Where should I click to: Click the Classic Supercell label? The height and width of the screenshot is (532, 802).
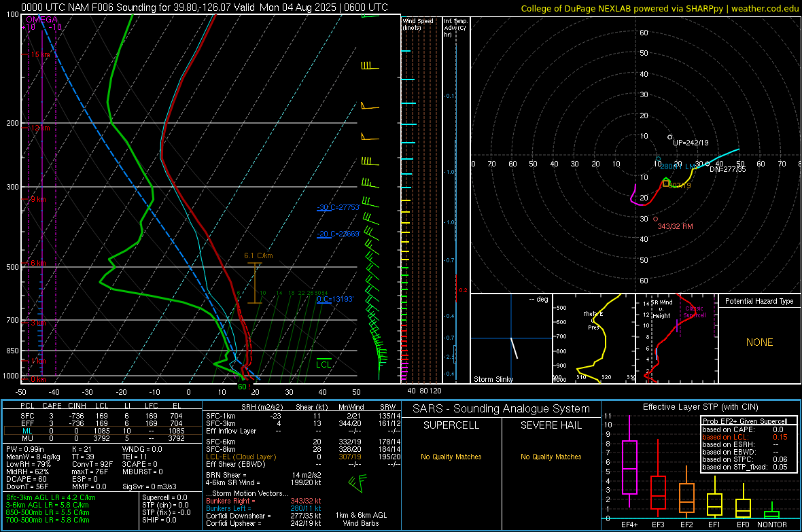tap(694, 312)
